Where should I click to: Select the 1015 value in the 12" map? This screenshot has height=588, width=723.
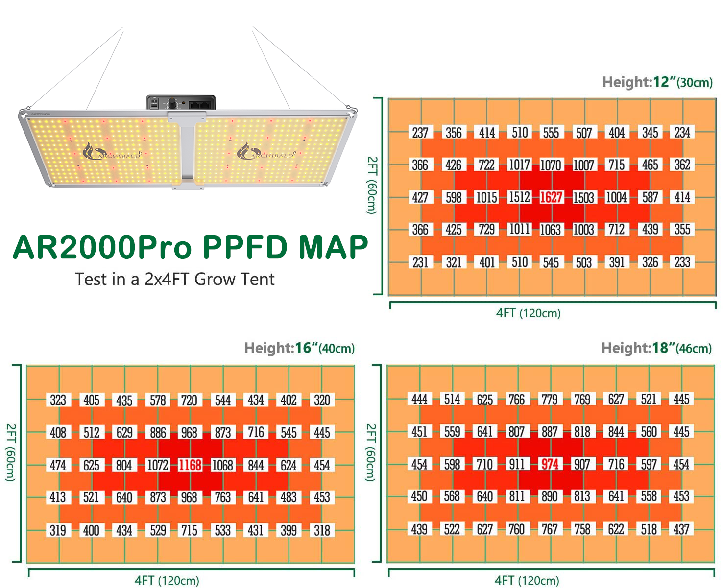tap(486, 197)
